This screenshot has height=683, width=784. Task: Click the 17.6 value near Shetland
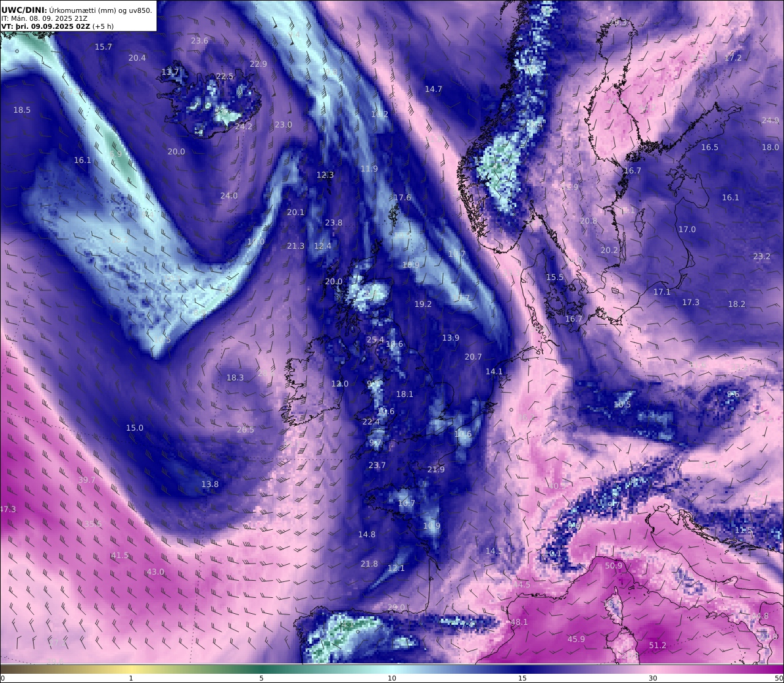[x=402, y=198]
